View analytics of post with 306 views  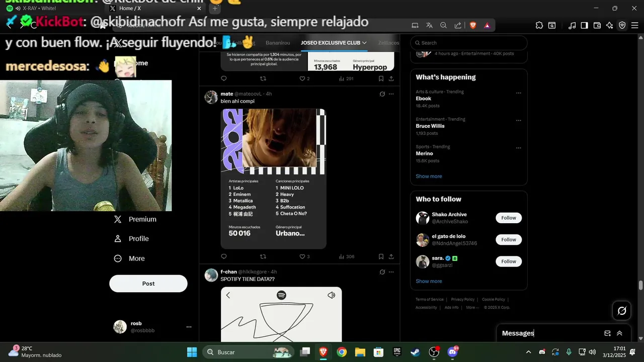coord(347,256)
